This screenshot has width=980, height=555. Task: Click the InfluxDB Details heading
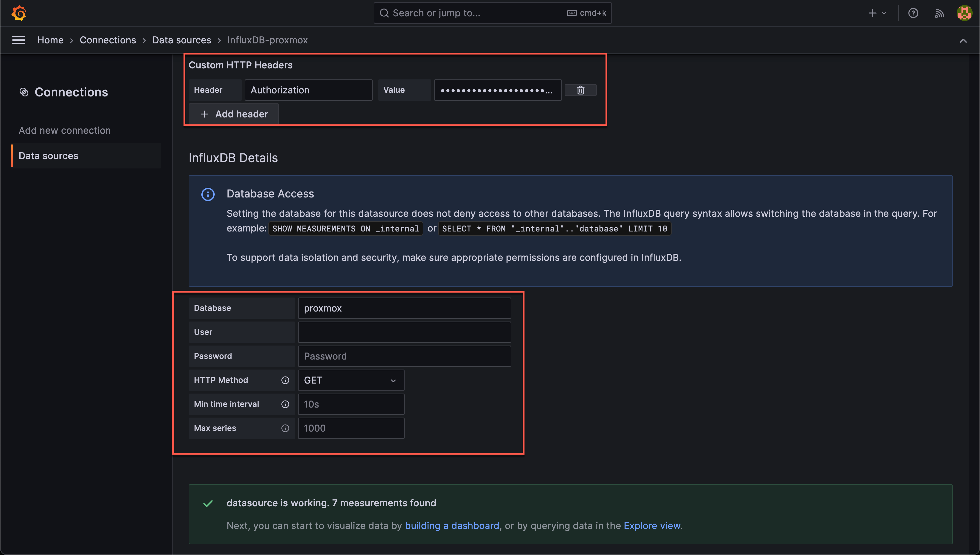pyautogui.click(x=233, y=158)
